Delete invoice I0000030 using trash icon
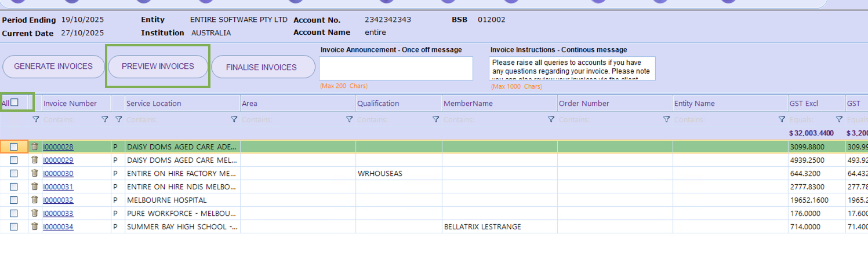Screen dimensions: 868x271 coord(34,173)
